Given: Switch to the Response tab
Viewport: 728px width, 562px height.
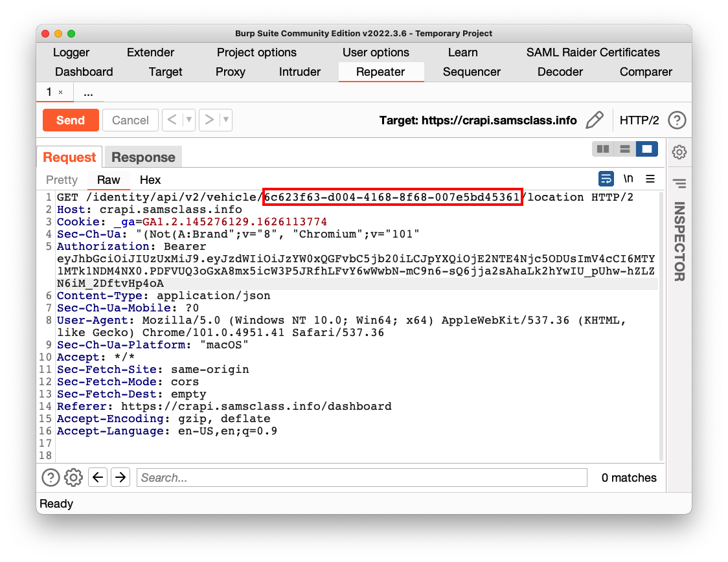Looking at the screenshot, I should pyautogui.click(x=144, y=157).
